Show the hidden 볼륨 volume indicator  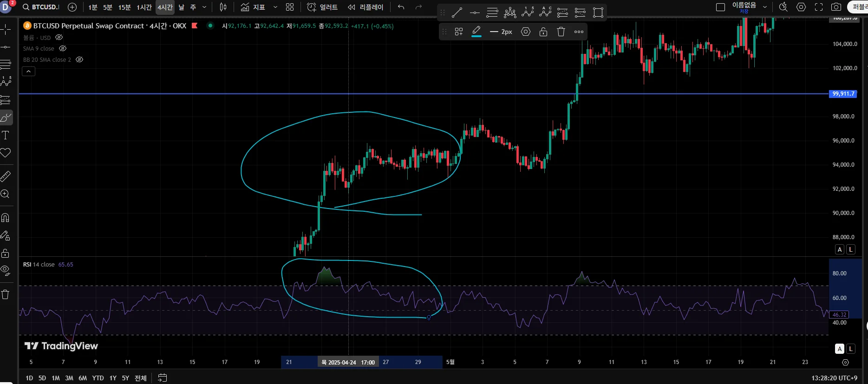point(59,37)
